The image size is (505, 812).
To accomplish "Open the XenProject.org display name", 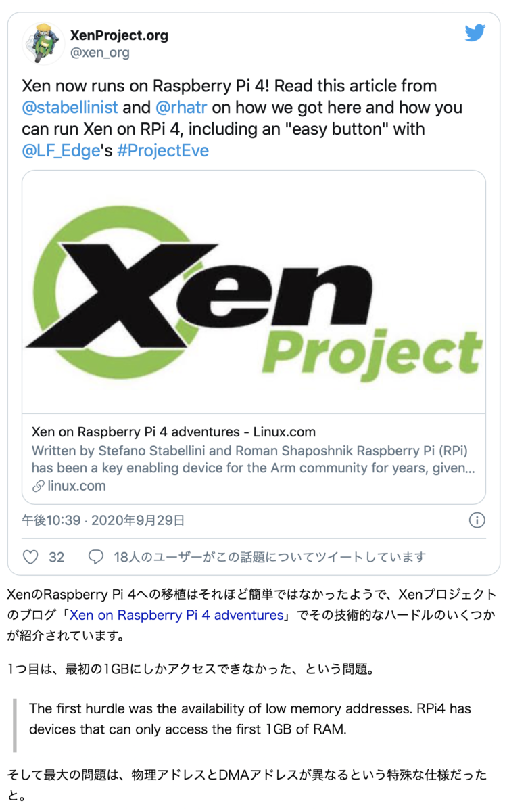I will pos(120,35).
